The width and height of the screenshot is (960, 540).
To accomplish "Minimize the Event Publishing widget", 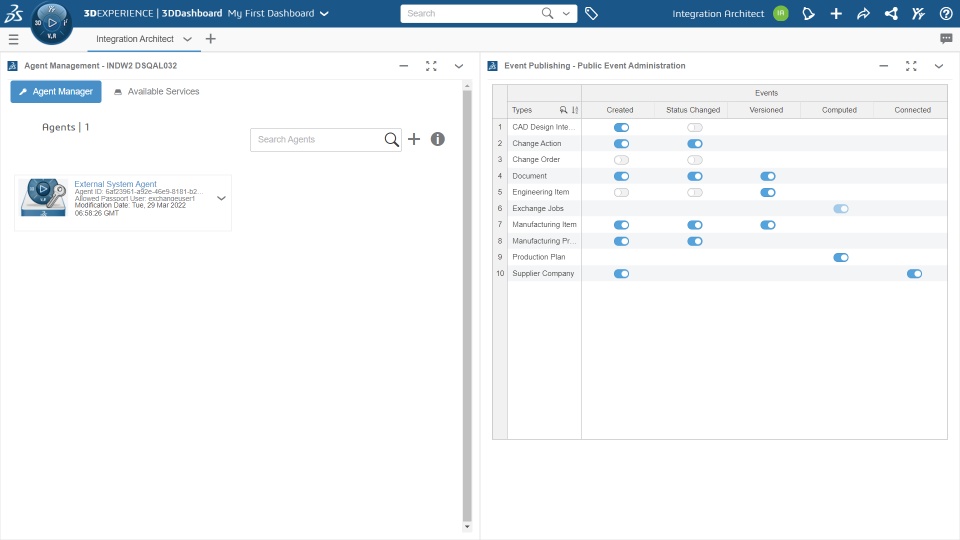I will (883, 66).
